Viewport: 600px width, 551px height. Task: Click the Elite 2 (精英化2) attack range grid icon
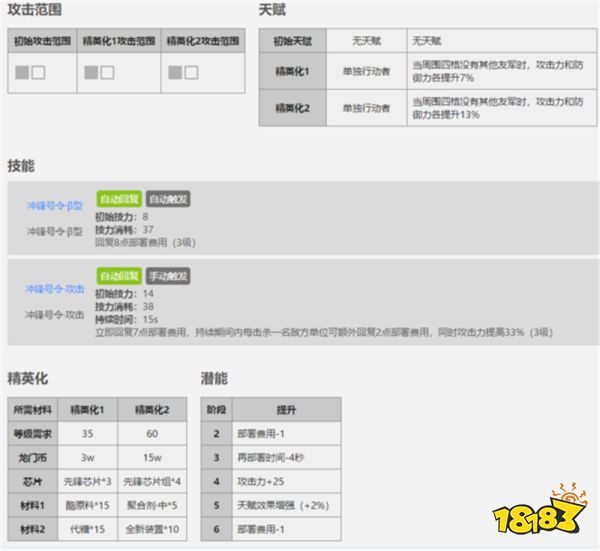(183, 73)
